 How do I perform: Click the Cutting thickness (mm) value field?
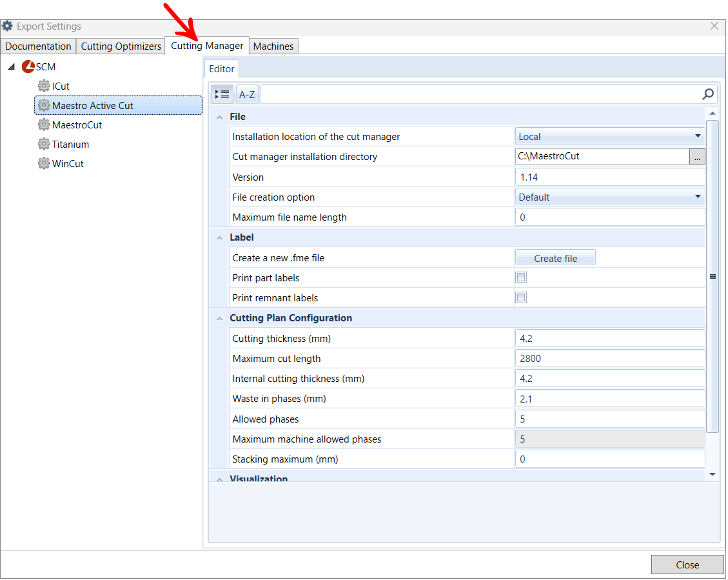point(609,338)
